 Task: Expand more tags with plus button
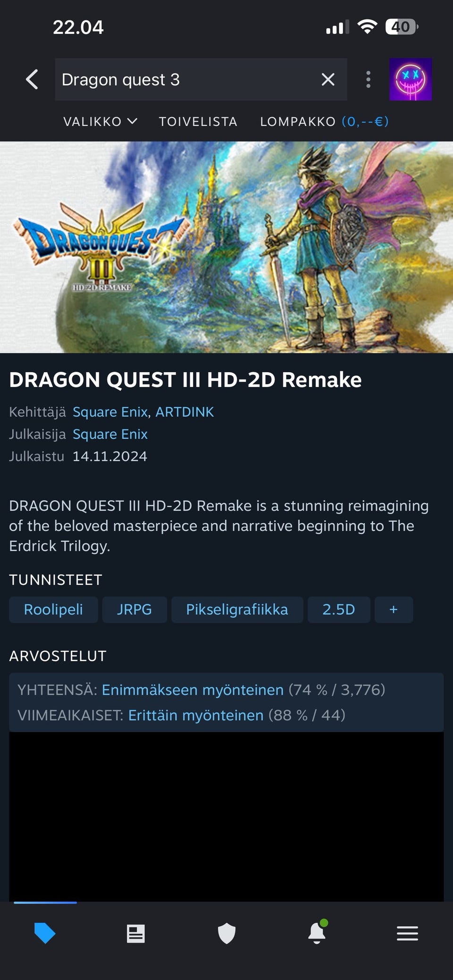coord(394,610)
